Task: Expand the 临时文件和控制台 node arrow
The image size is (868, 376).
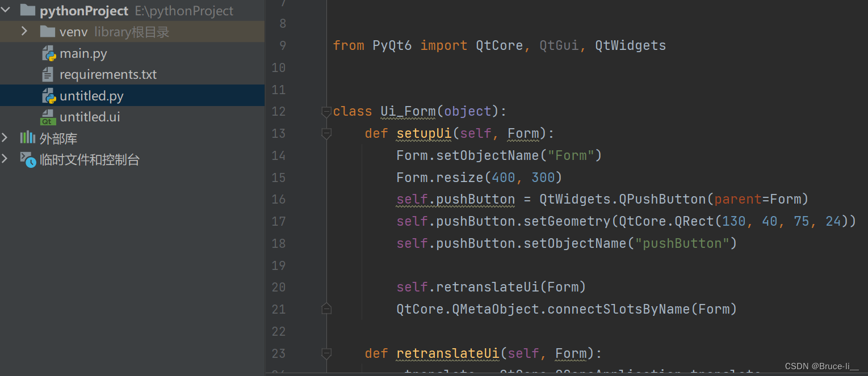Action: pyautogui.click(x=5, y=159)
